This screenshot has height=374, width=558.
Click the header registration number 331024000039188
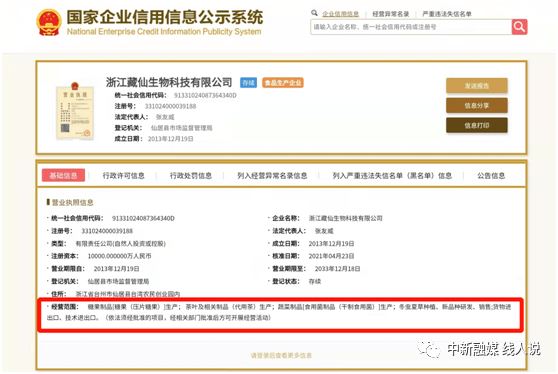coord(170,106)
